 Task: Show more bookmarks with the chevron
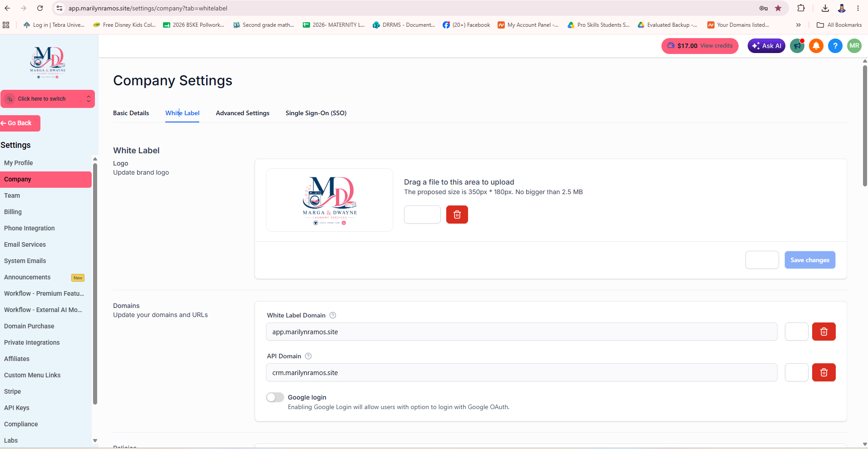click(799, 25)
